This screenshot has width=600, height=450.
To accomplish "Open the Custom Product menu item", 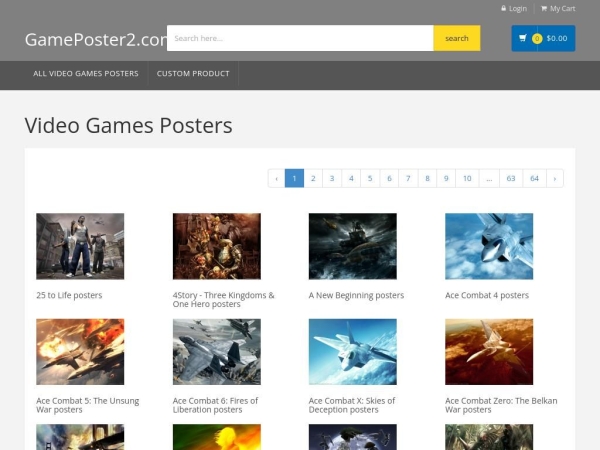I will [x=193, y=73].
